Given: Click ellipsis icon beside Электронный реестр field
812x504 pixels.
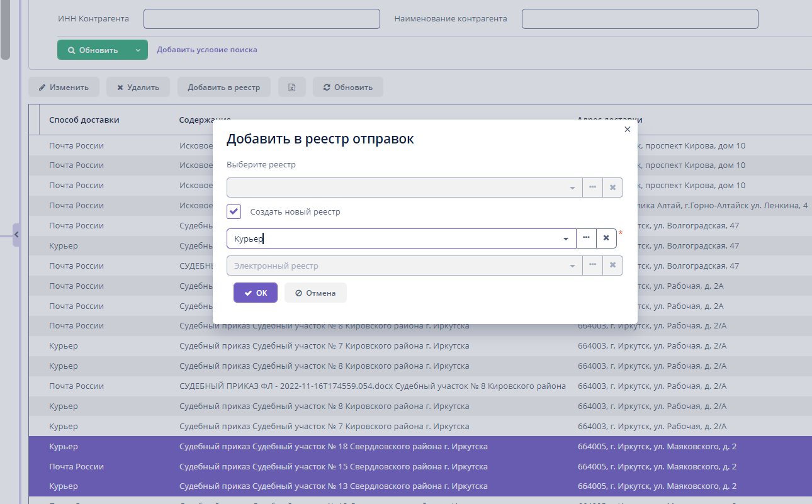Looking at the screenshot, I should click(x=592, y=266).
